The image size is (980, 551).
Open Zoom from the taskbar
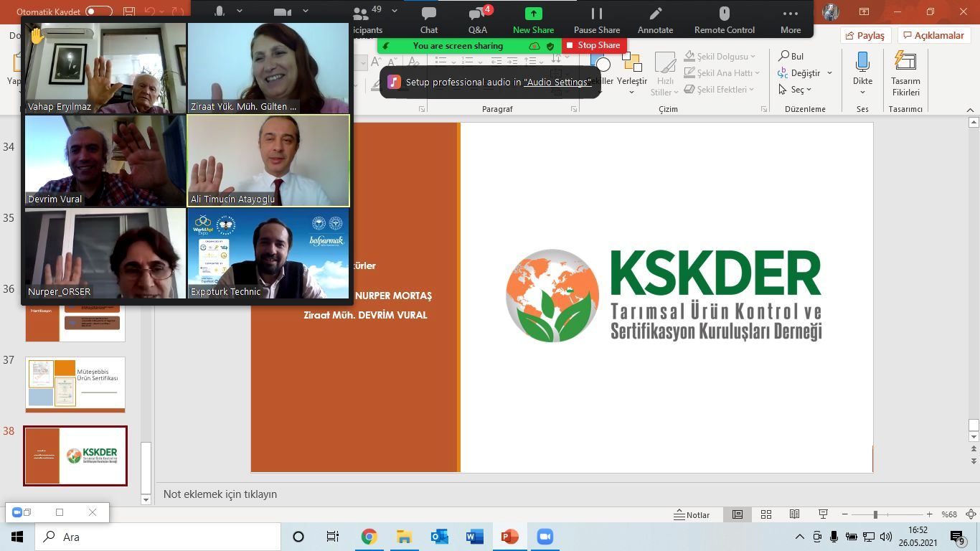(x=545, y=537)
